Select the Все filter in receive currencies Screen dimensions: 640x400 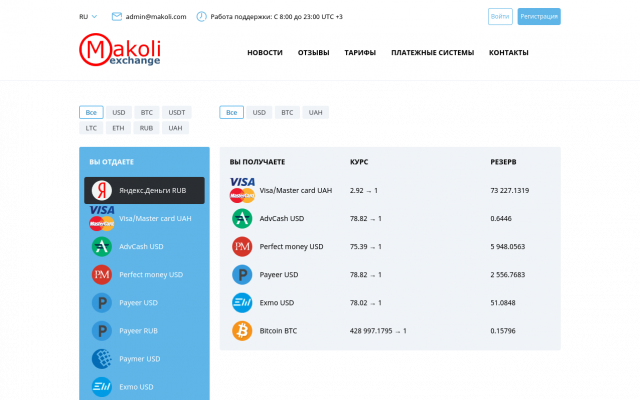tap(231, 112)
